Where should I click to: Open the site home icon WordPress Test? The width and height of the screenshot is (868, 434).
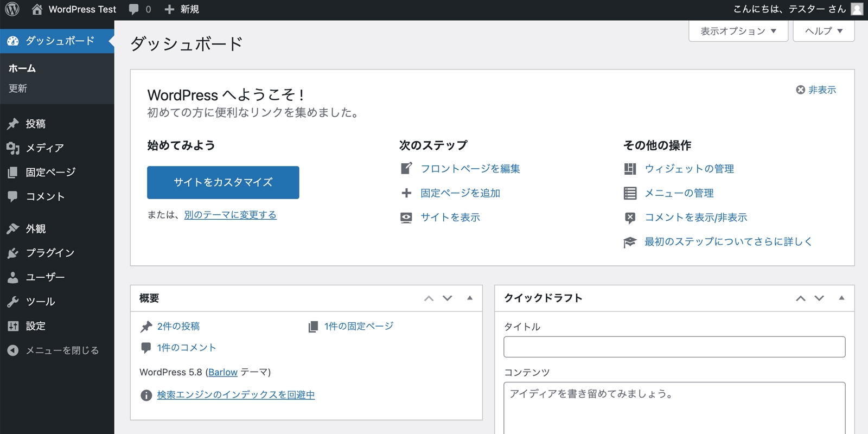(x=37, y=9)
